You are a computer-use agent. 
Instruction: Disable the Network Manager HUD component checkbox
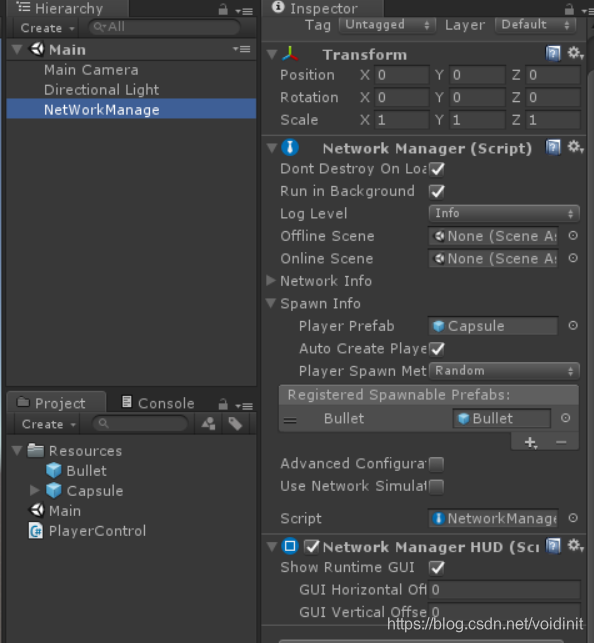point(312,546)
